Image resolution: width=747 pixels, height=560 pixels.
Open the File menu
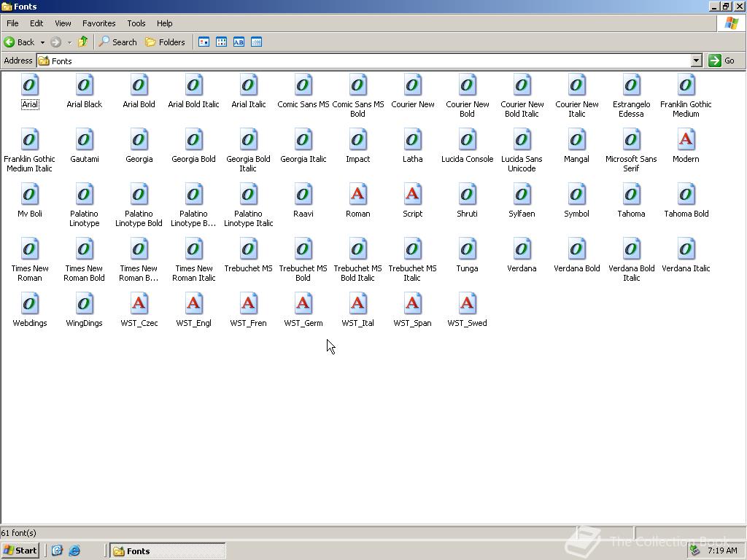pos(13,23)
